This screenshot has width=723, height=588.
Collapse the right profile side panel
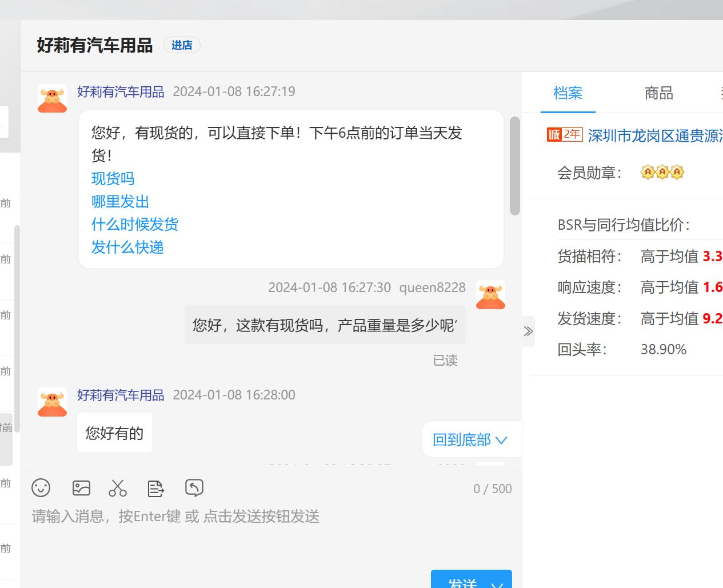[x=528, y=331]
